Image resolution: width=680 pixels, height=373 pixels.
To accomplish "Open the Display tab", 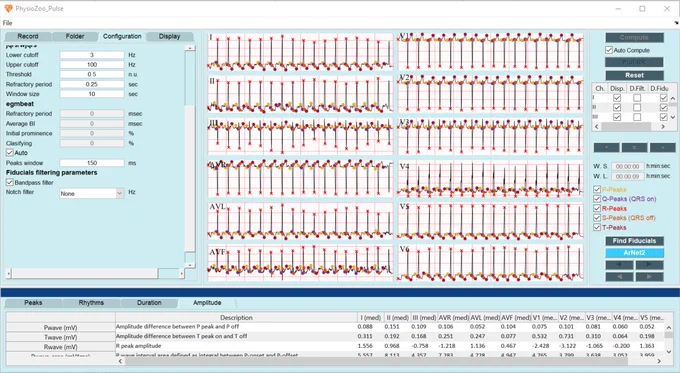I will click(x=169, y=36).
